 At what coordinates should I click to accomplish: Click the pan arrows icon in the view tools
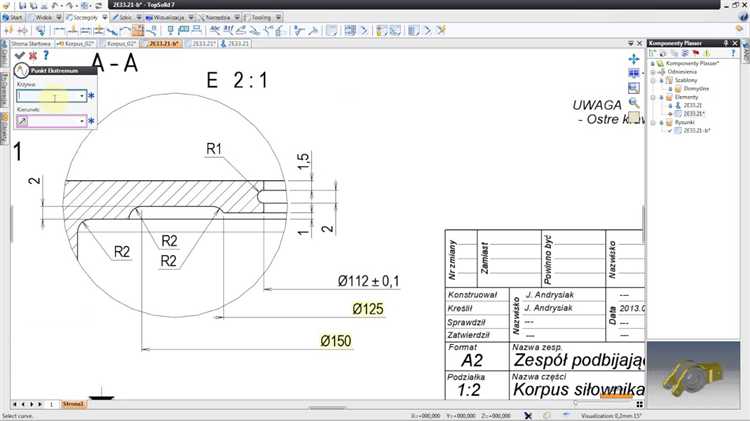point(634,59)
